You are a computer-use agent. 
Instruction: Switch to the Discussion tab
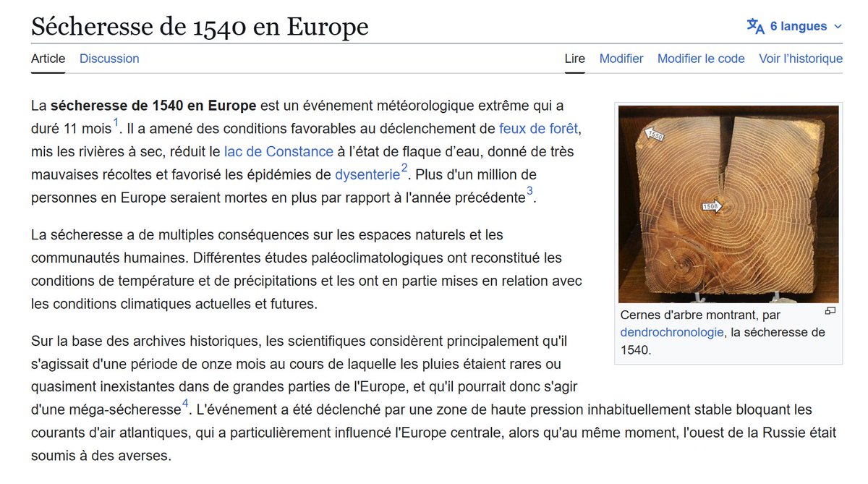tap(109, 59)
